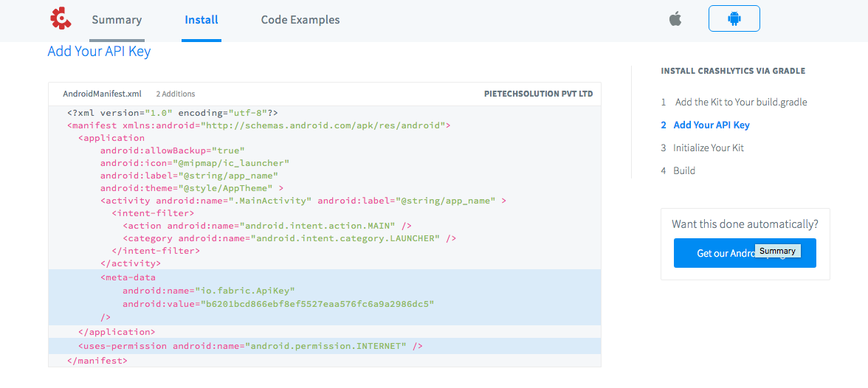
Task: Go to step 3 Initialize Your Kit
Action: (703, 148)
